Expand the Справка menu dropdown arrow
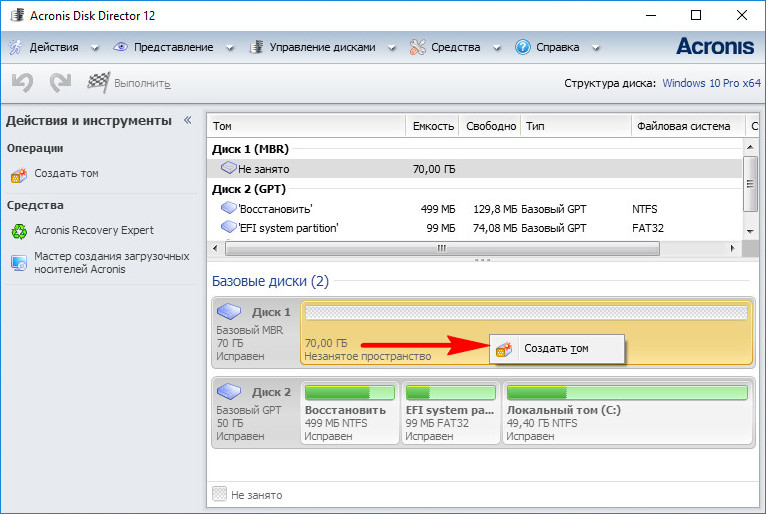 pos(596,48)
